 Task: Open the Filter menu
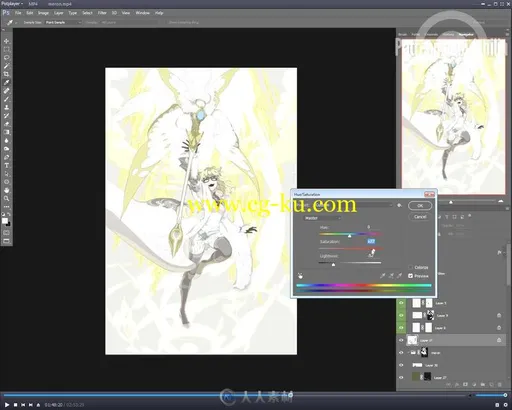(102, 13)
